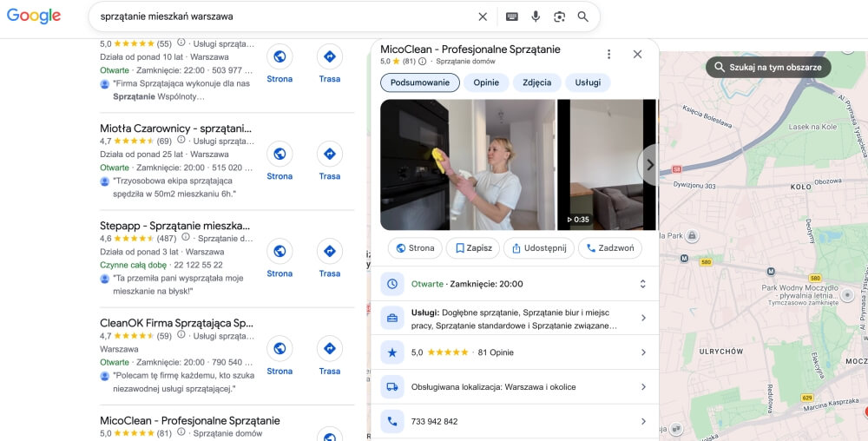Close the MicoClean details panel
Screen dimensions: 868x441
tap(638, 54)
